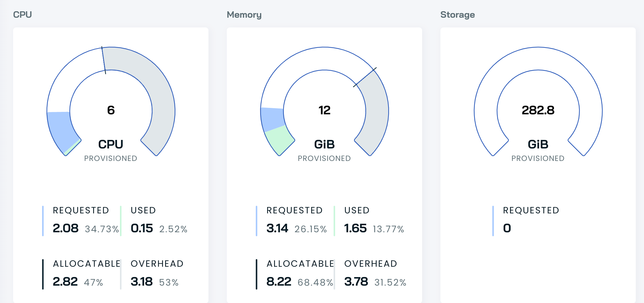Click the Memory Used value 1.65
This screenshot has width=644, height=303.
tap(355, 228)
